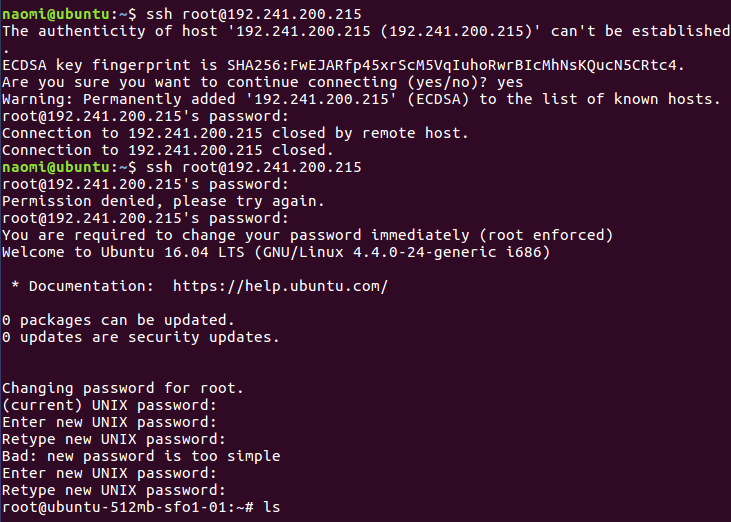This screenshot has height=522, width=731.
Task: Click the 'required to change your password immediately' line
Action: coord(308,235)
